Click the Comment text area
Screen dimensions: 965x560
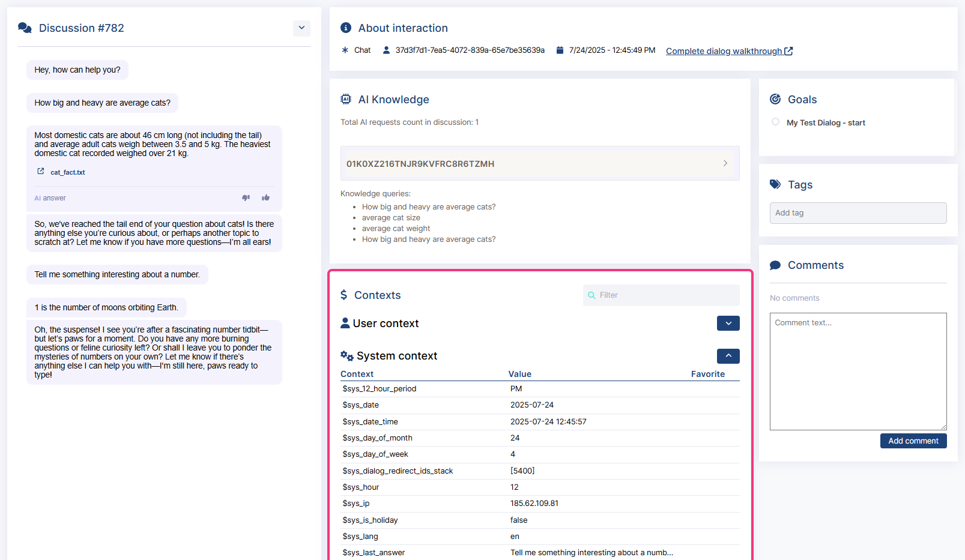point(858,371)
